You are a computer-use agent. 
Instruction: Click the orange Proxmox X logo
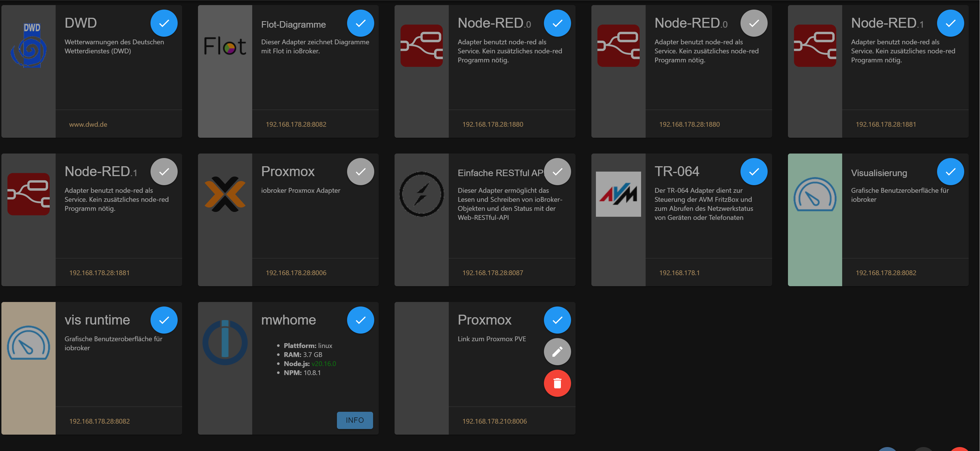pyautogui.click(x=225, y=194)
